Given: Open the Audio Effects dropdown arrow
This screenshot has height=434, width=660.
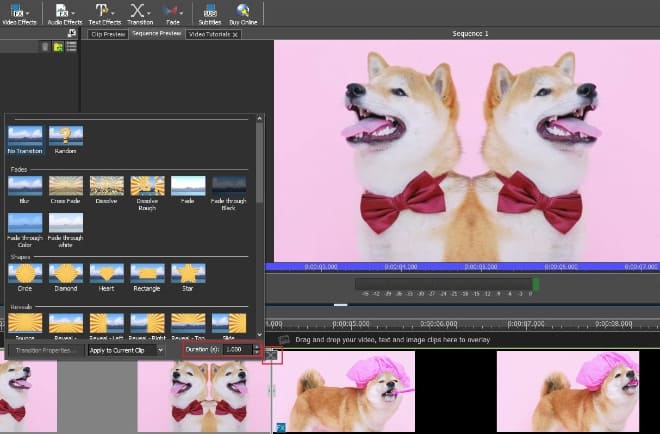Looking at the screenshot, I should [73, 13].
